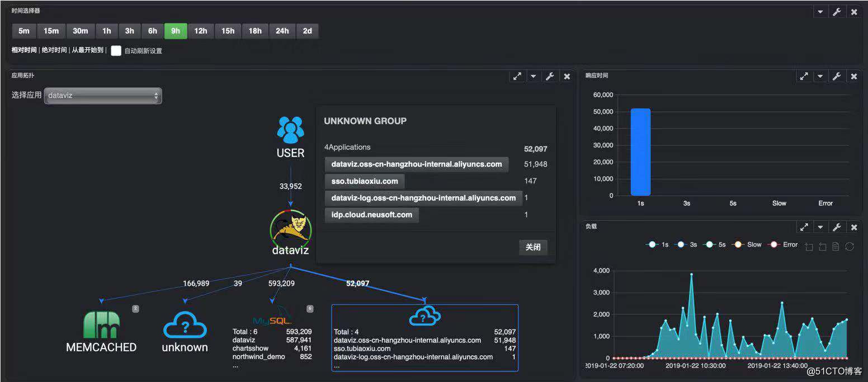Select the 30m time range

[x=81, y=31]
